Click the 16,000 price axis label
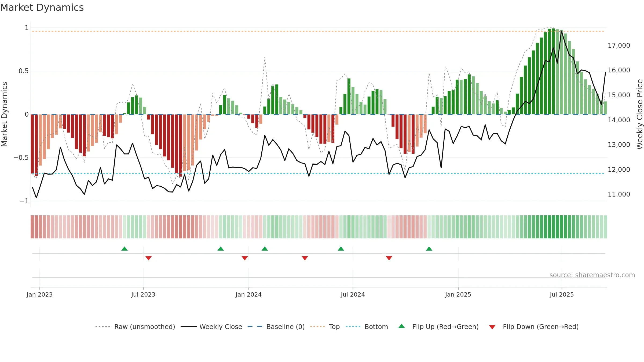 (619, 70)
